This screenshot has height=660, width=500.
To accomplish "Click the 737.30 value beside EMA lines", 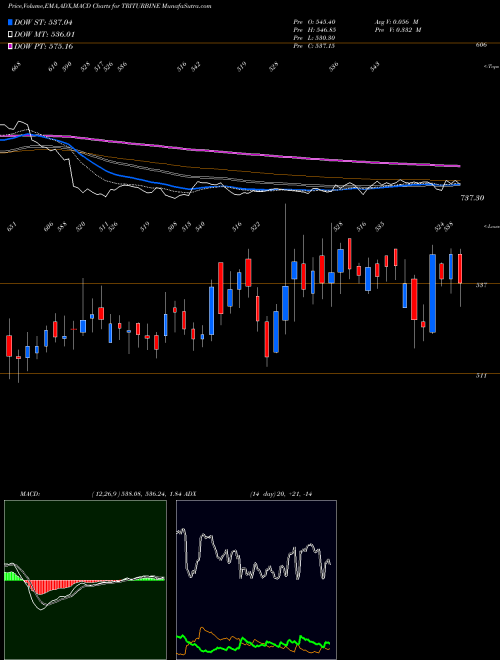I will coord(472,198).
